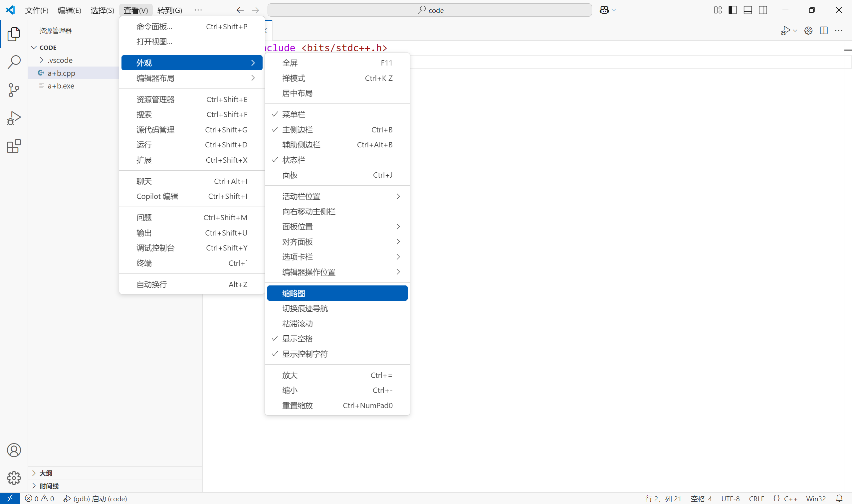Screen dimensions: 852x504
Task: Open the 转到(G) menu
Action: (x=169, y=10)
